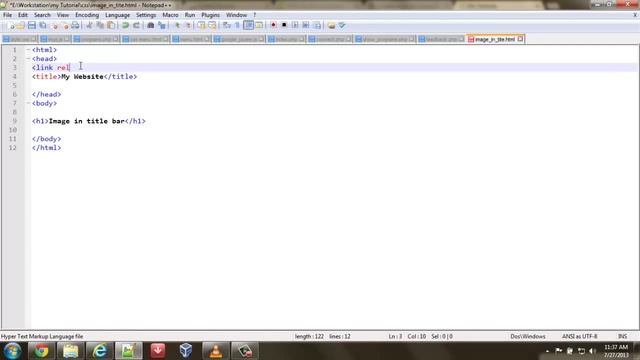This screenshot has width=640, height=360.
Task: Play back the recorded macro icon
Action: [295, 25]
